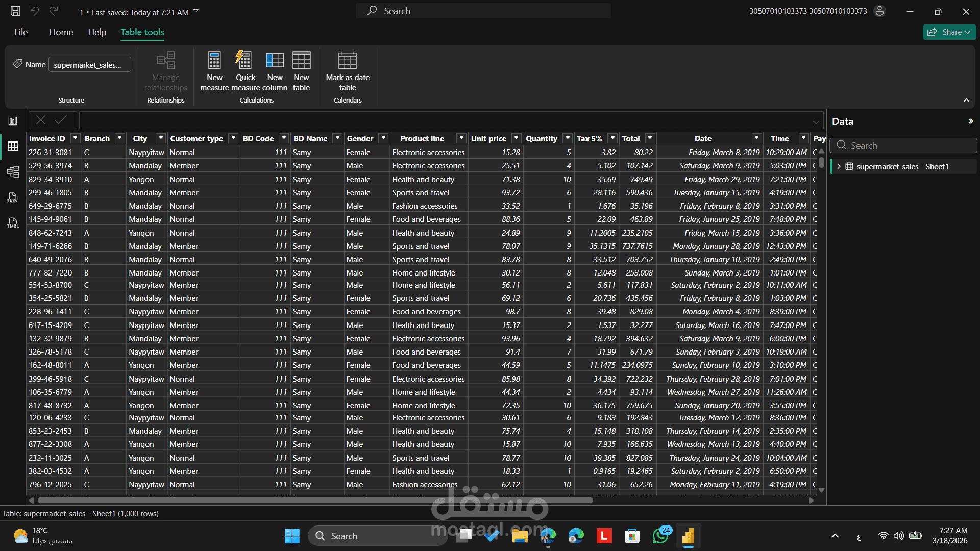Click Mark as date table icon
The height and width of the screenshot is (551, 980).
coord(348,61)
